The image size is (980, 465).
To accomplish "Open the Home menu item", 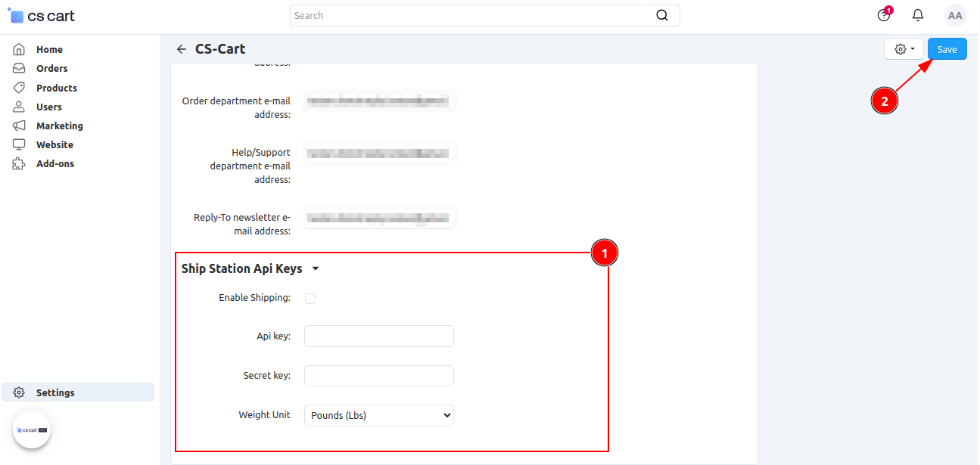I will (x=49, y=49).
